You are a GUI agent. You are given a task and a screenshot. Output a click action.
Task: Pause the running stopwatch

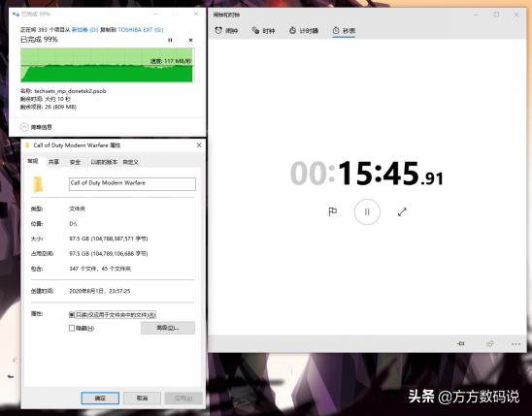(x=367, y=211)
